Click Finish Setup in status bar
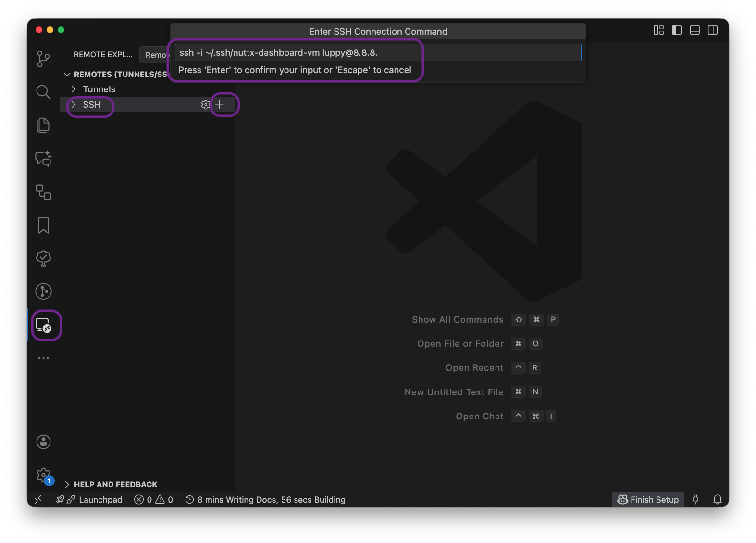Image resolution: width=756 pixels, height=543 pixels. (x=648, y=500)
